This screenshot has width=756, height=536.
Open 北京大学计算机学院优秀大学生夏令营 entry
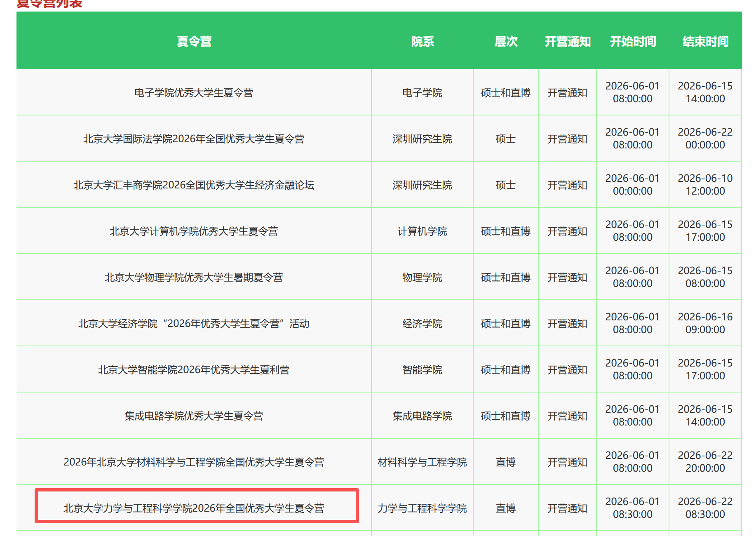(x=194, y=231)
